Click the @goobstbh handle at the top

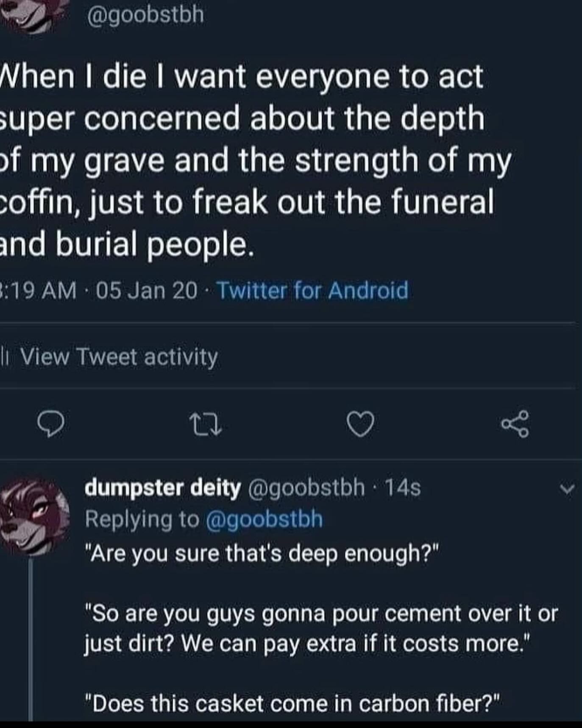pyautogui.click(x=145, y=15)
